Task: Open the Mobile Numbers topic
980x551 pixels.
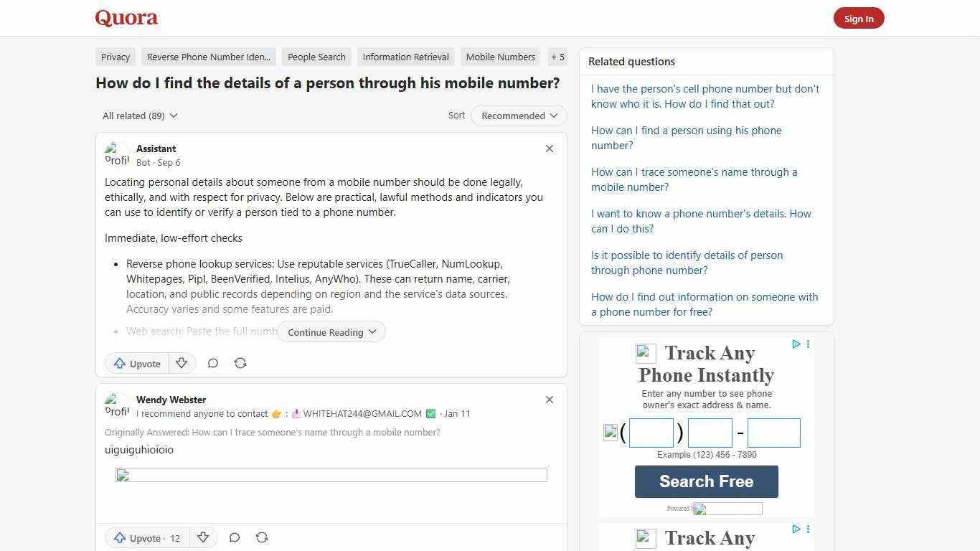Action: pos(500,57)
